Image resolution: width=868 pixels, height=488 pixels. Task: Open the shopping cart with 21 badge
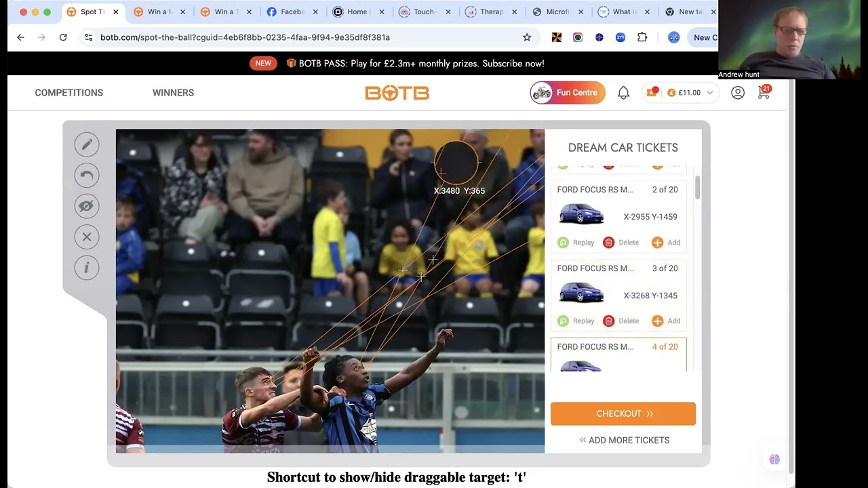pyautogui.click(x=764, y=93)
